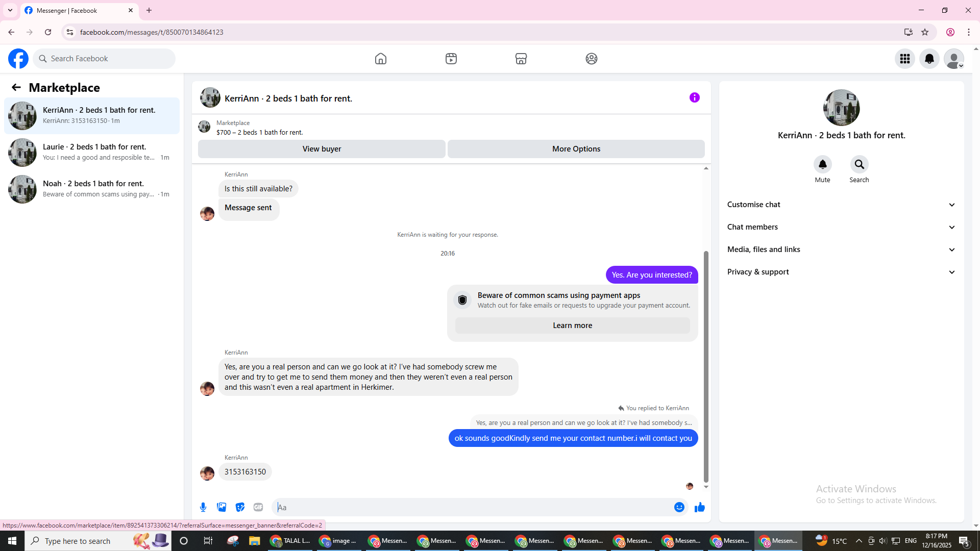
Task: Open the Windows Start menu
Action: [12, 541]
